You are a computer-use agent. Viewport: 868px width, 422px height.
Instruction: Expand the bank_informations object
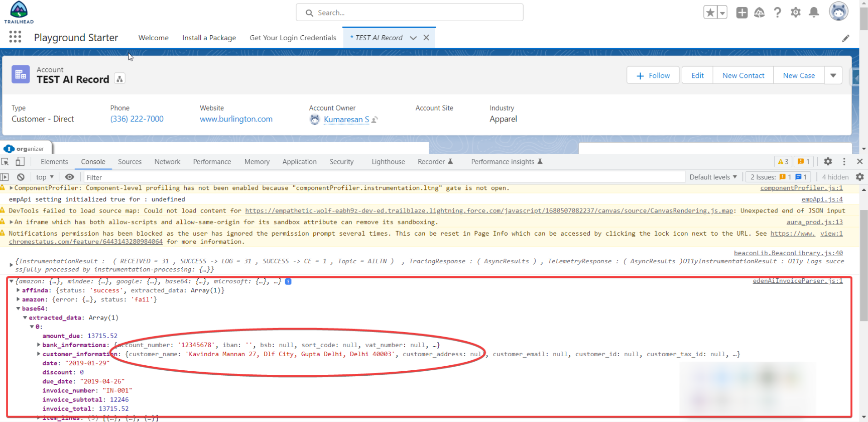tap(39, 345)
